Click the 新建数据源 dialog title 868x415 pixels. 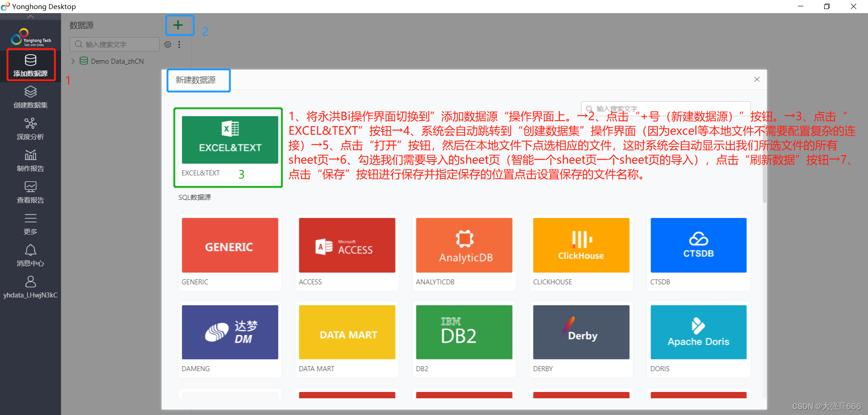tap(196, 80)
